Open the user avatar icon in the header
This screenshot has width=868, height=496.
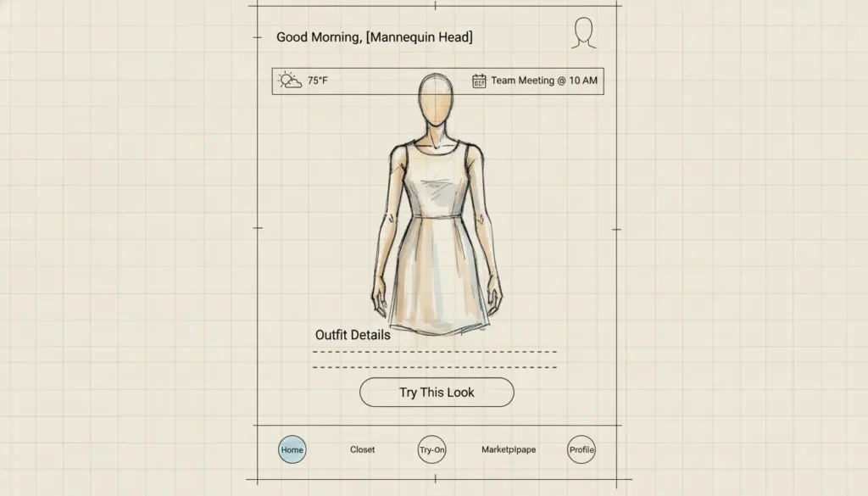pyautogui.click(x=583, y=33)
